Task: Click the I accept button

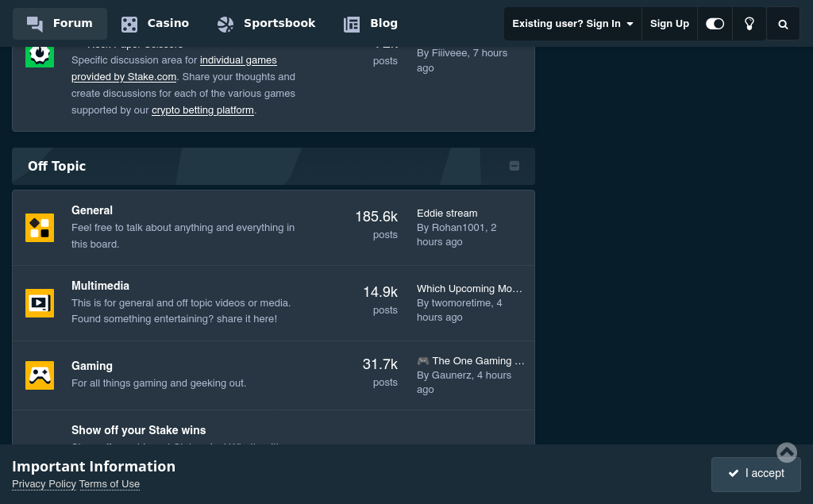Action: click(x=756, y=474)
